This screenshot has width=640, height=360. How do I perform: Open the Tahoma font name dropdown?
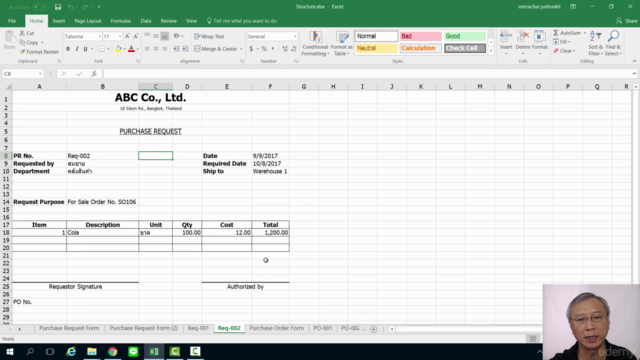(100, 37)
